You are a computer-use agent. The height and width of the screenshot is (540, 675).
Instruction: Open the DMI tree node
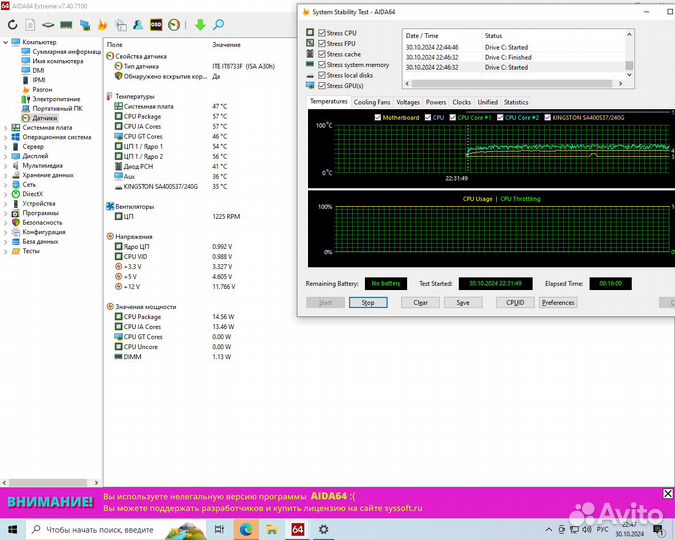click(x=38, y=70)
